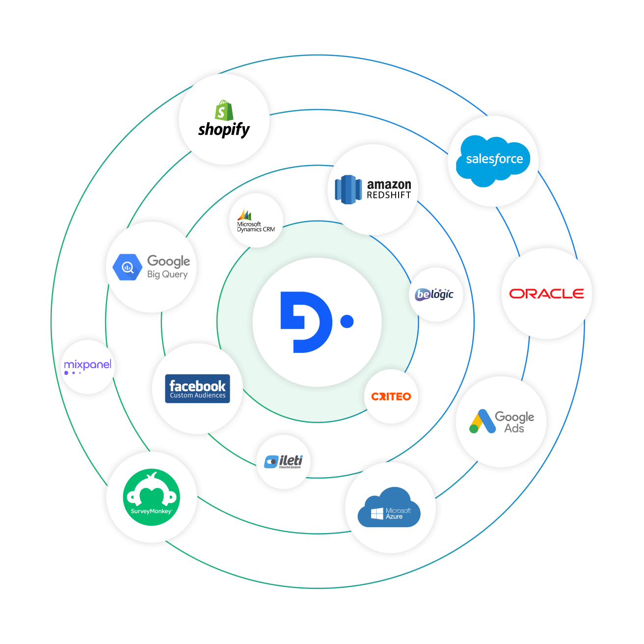644x644 pixels.
Task: Click the central blue D logo
Action: 317,322
